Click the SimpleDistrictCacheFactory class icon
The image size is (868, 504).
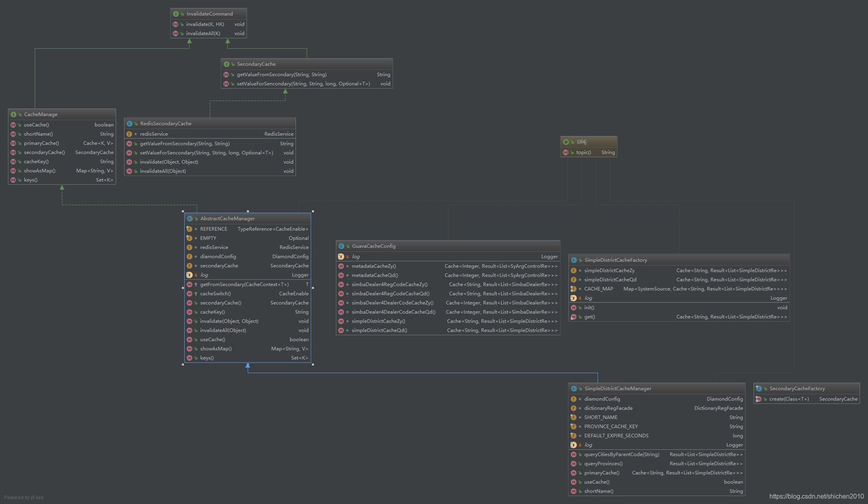tap(574, 260)
